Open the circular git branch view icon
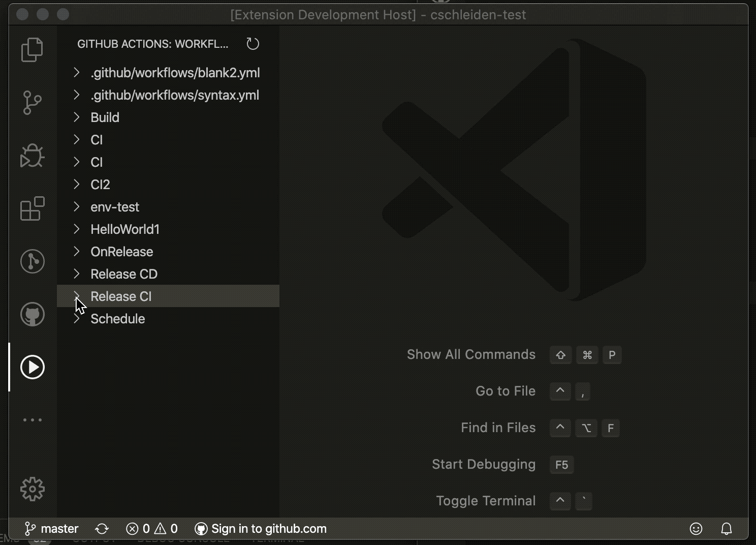This screenshot has height=545, width=756. click(x=32, y=261)
